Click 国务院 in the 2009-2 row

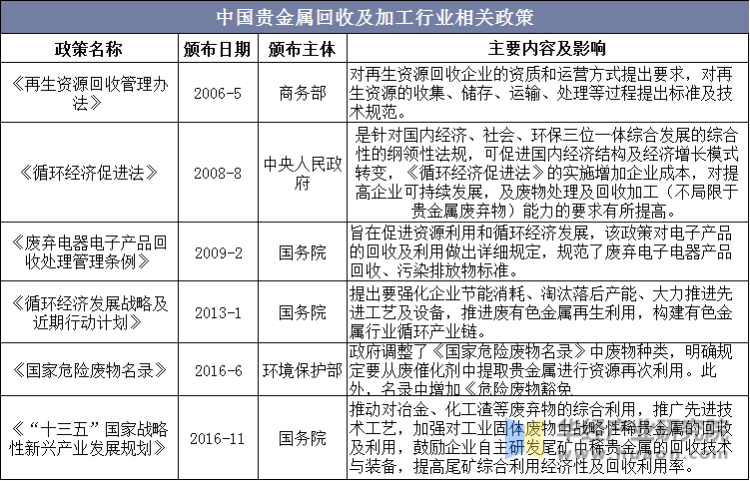302,252
